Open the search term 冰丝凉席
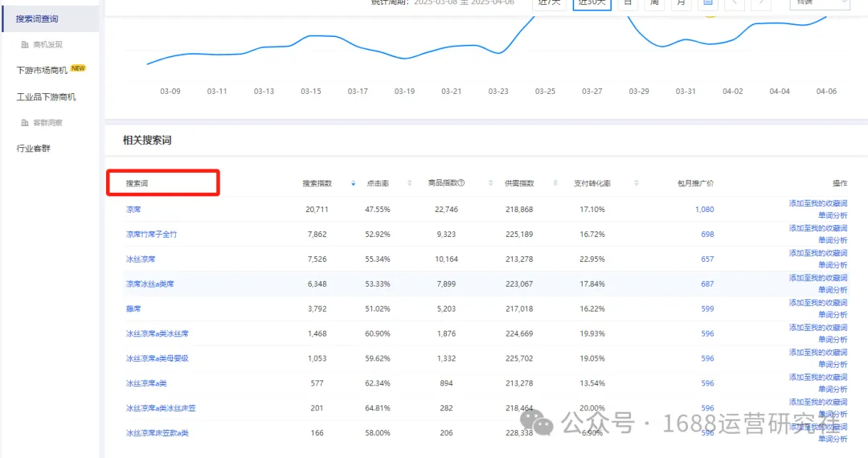This screenshot has height=458, width=868. point(141,260)
